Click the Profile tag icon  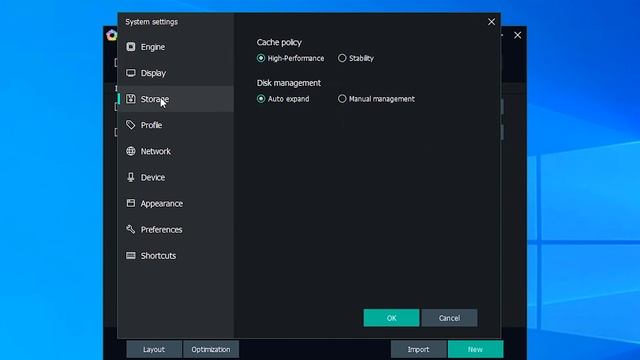[131, 125]
